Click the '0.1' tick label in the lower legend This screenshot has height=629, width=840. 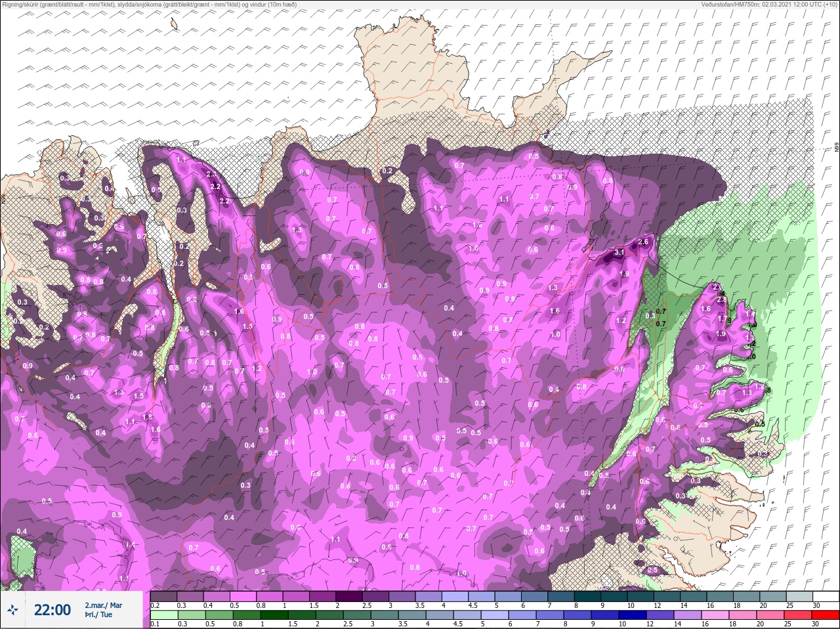click(155, 624)
